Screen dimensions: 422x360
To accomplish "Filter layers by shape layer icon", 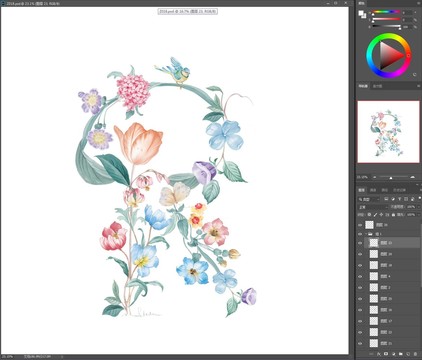I will (406, 199).
